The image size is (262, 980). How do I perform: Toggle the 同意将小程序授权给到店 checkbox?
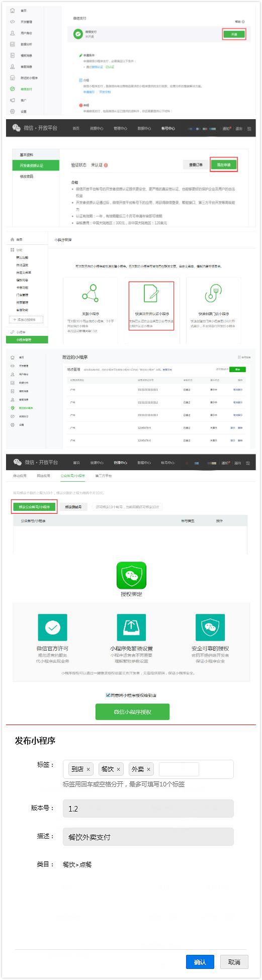click(x=108, y=695)
